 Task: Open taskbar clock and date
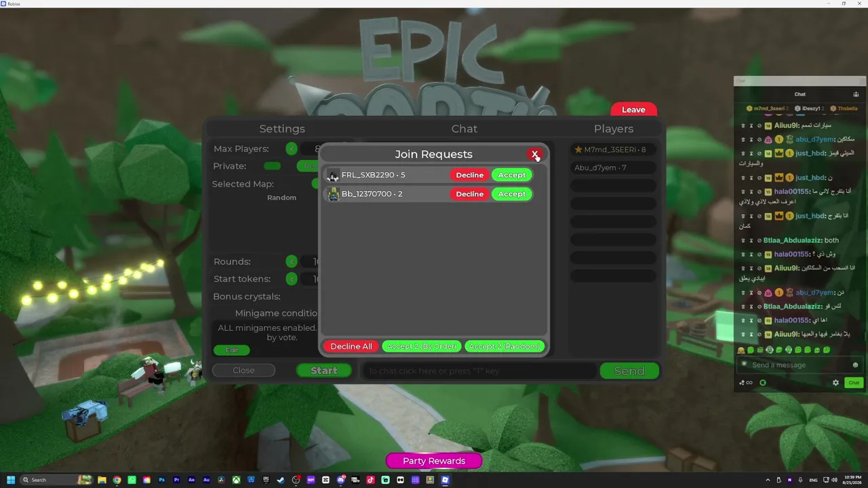853,480
